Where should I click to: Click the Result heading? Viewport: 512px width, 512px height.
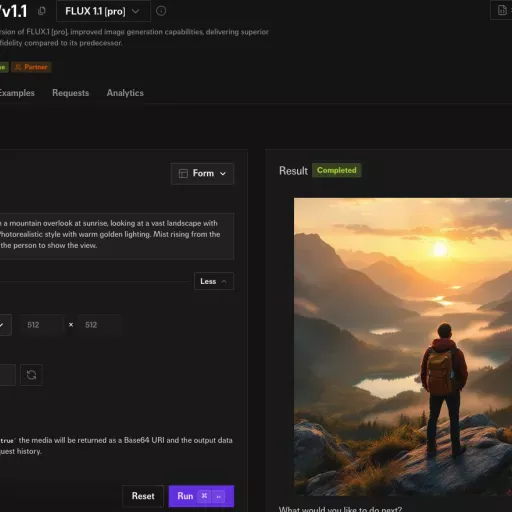point(293,171)
